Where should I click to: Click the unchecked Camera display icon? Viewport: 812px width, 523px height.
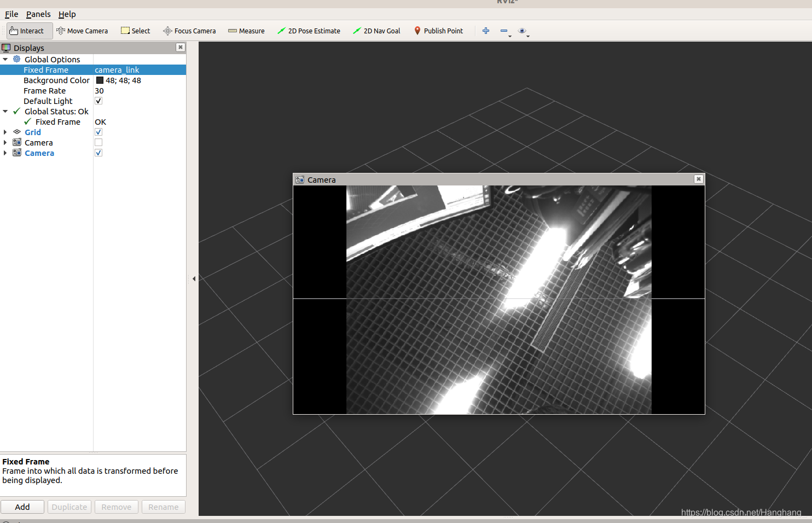point(17,142)
